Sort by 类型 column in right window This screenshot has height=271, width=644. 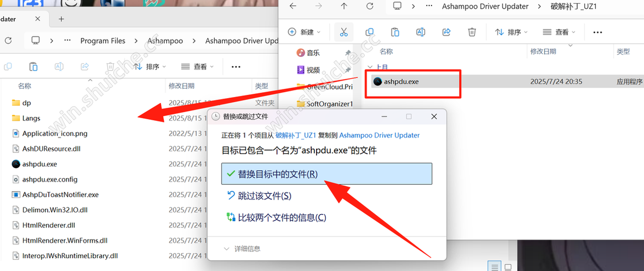(x=623, y=51)
